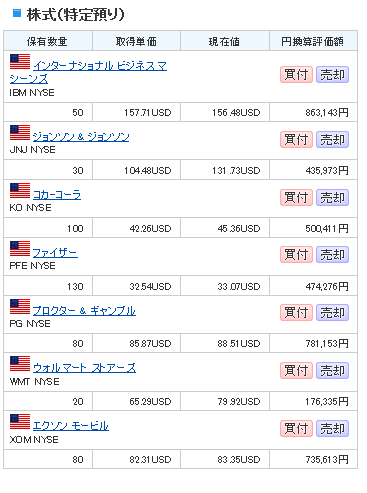Click the blue square by 株式(特定預り) heading
The height and width of the screenshot is (493, 367).
[17, 13]
